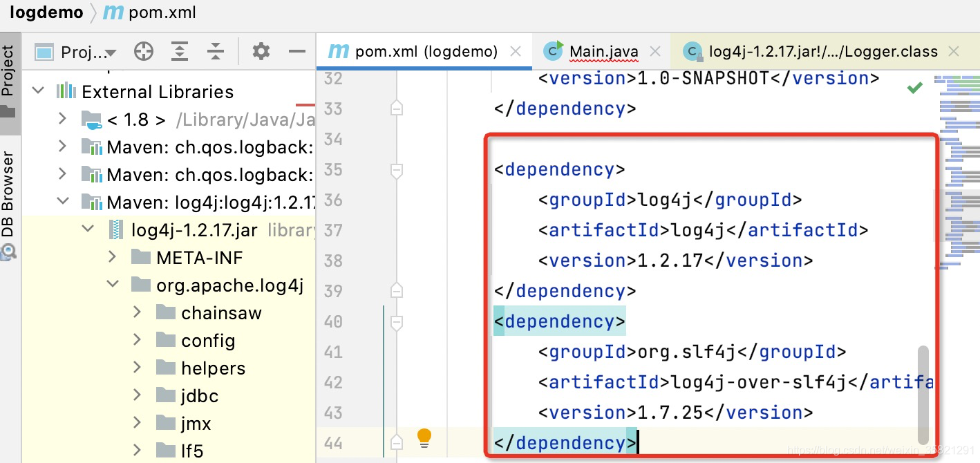
Task: Toggle code fold marker at line 33
Action: [397, 108]
